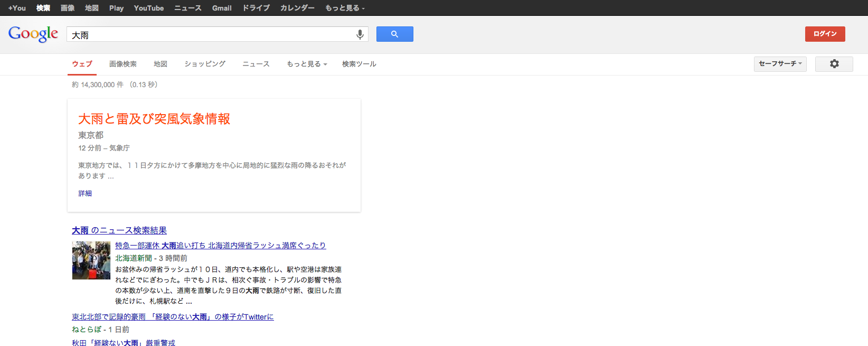Screen dimensions: 868x346
Task: Click the search input field containing 大雨
Action: [x=211, y=35]
